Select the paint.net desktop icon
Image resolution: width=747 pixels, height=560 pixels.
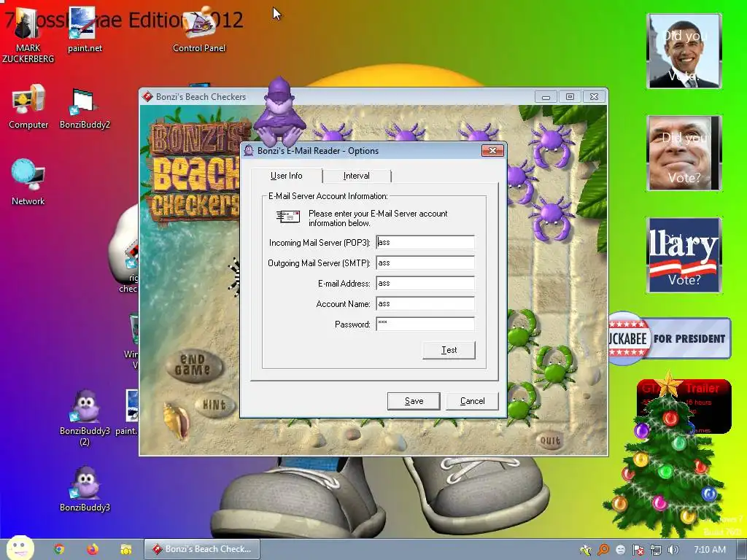point(85,31)
